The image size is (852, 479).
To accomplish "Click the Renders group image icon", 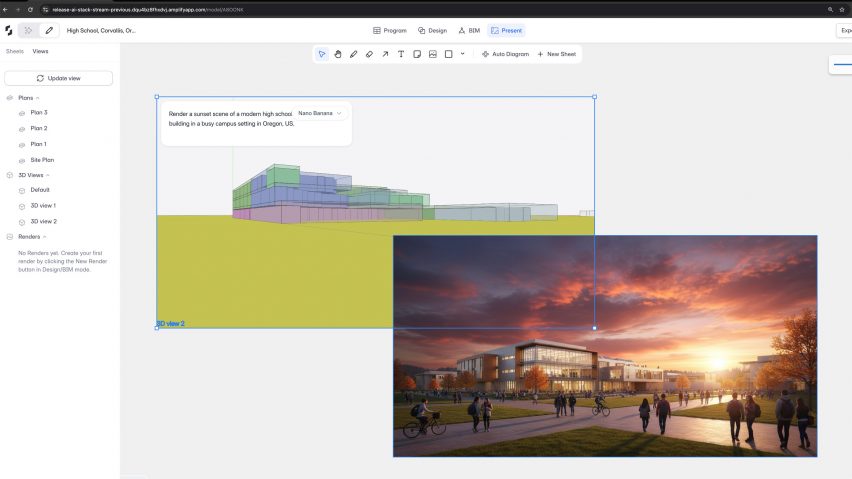I will click(9, 237).
